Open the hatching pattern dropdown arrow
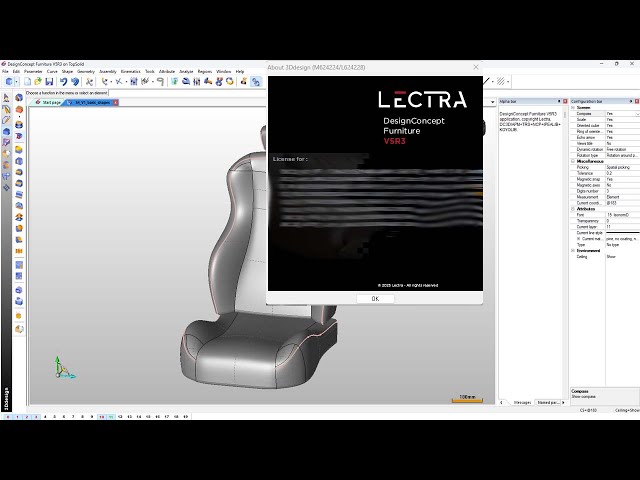This screenshot has height=480, width=640. [508, 81]
